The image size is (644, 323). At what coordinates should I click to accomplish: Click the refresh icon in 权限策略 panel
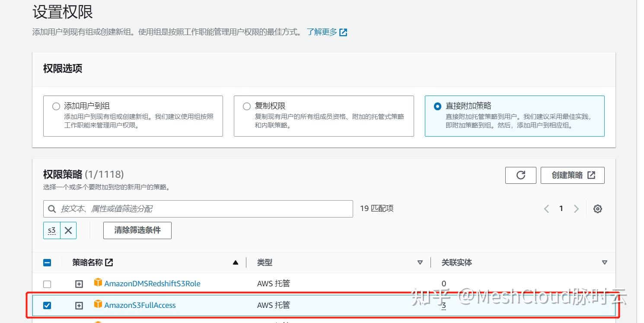click(x=520, y=175)
